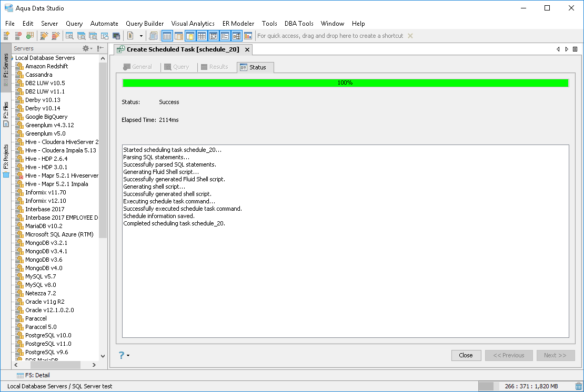Screen dimensions: 584x392
Task: Open the first Query Analyzer magnifier icon
Action: 69,36
